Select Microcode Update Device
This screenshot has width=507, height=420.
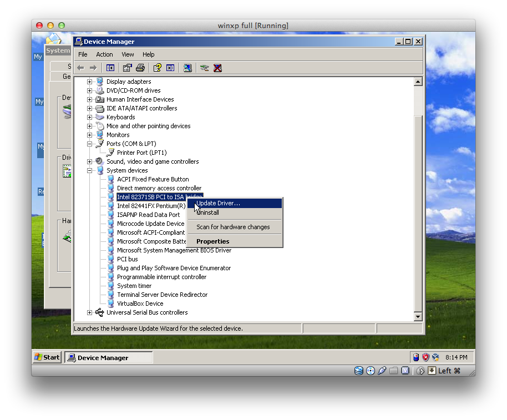coord(151,224)
